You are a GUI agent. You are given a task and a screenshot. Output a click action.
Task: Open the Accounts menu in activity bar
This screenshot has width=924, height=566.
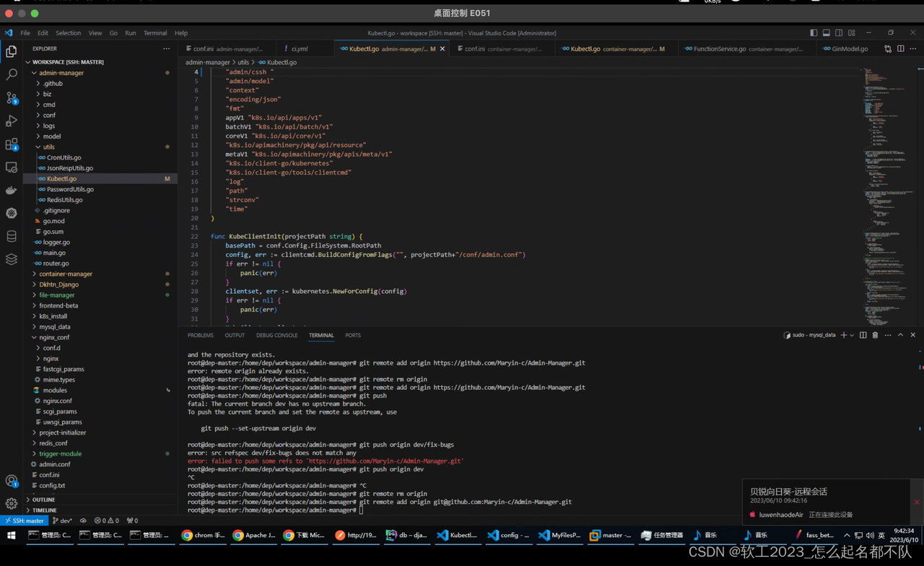click(11, 482)
